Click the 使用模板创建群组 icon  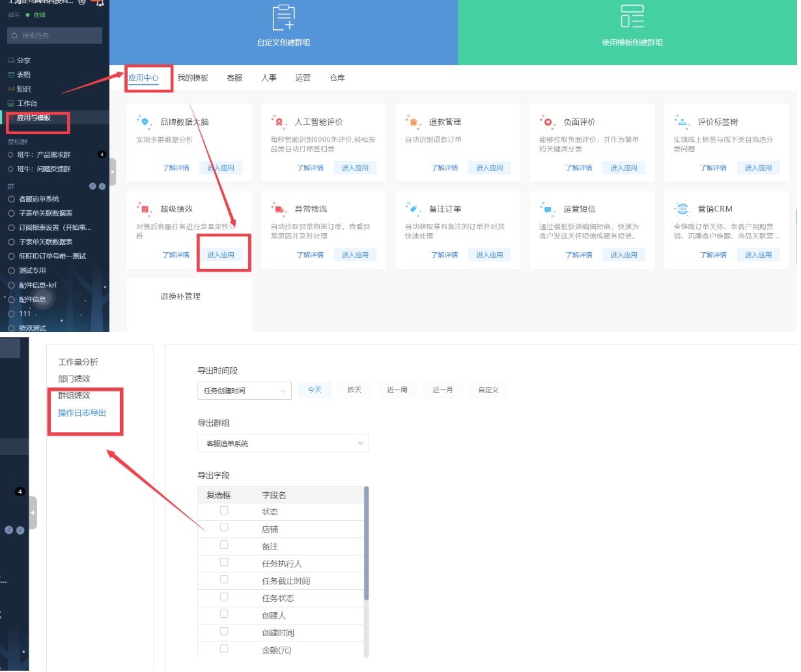click(x=632, y=17)
